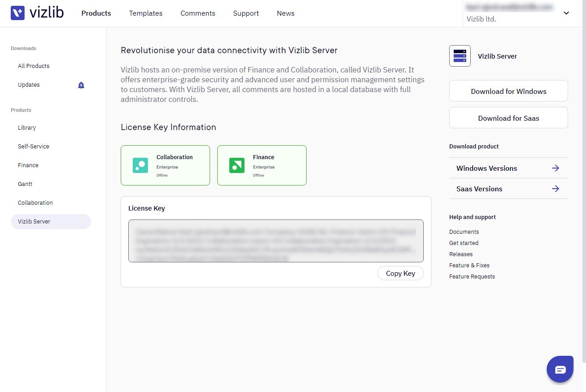
Task: Click inside the License Key text field
Action: (276, 241)
